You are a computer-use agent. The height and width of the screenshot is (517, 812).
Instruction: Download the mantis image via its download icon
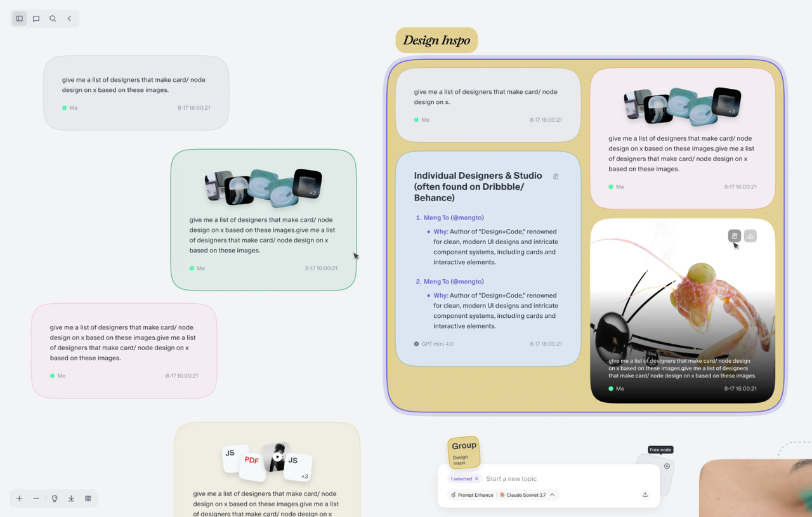[x=750, y=235]
